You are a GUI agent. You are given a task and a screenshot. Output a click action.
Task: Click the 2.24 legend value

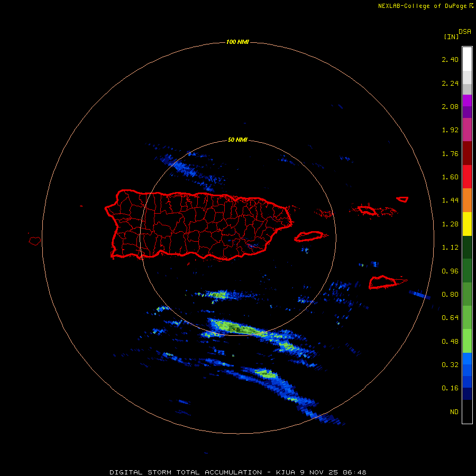tap(450, 83)
